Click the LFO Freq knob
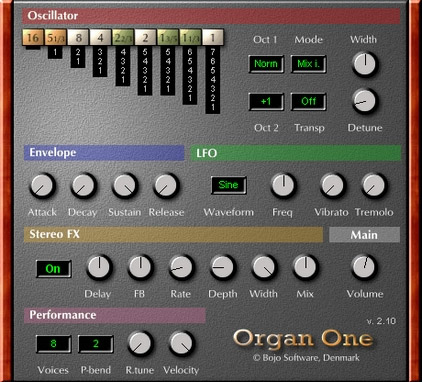 (x=283, y=185)
